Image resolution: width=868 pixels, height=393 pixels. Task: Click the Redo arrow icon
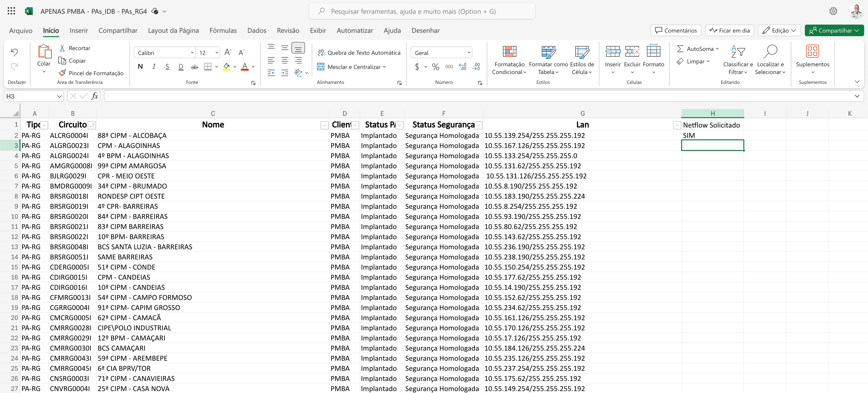(x=14, y=66)
